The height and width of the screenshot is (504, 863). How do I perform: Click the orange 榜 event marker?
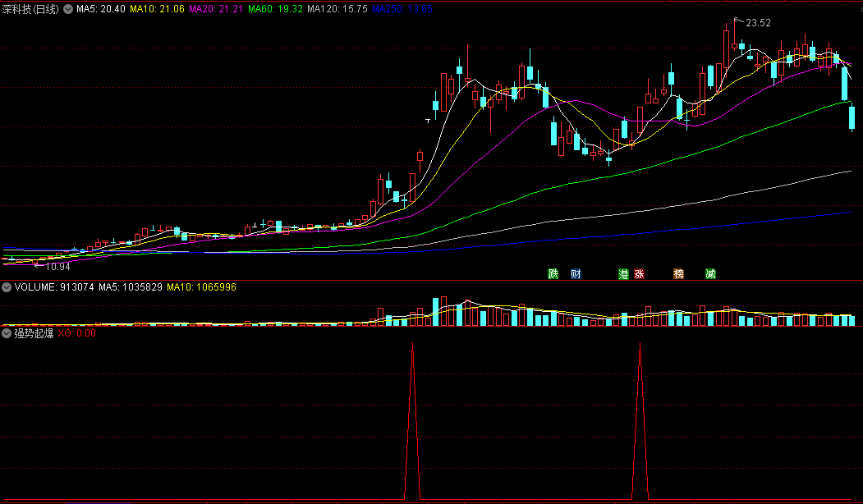coord(678,273)
